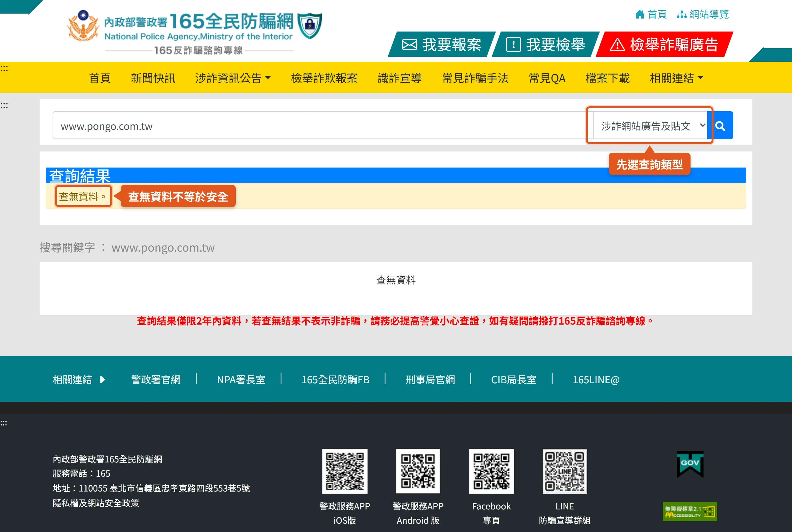Click 隱私權及網站安全政策 link
Viewport: 792px width, 532px height.
[96, 503]
